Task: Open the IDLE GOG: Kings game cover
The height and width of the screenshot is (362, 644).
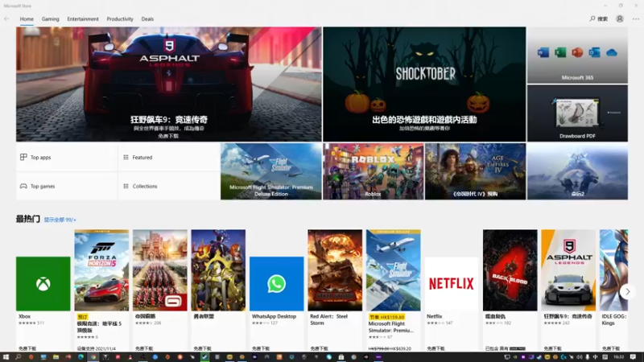Action: coord(613,270)
